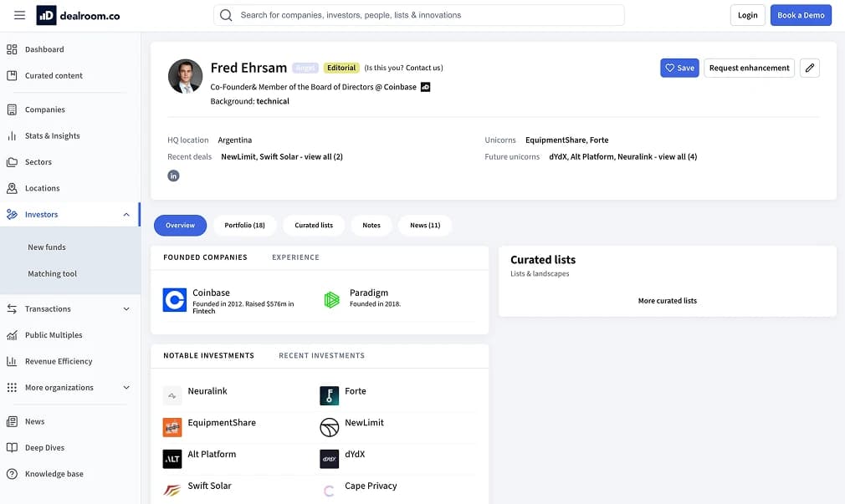845x504 pixels.
Task: Open Swift Solar investment entry
Action: [x=210, y=486]
